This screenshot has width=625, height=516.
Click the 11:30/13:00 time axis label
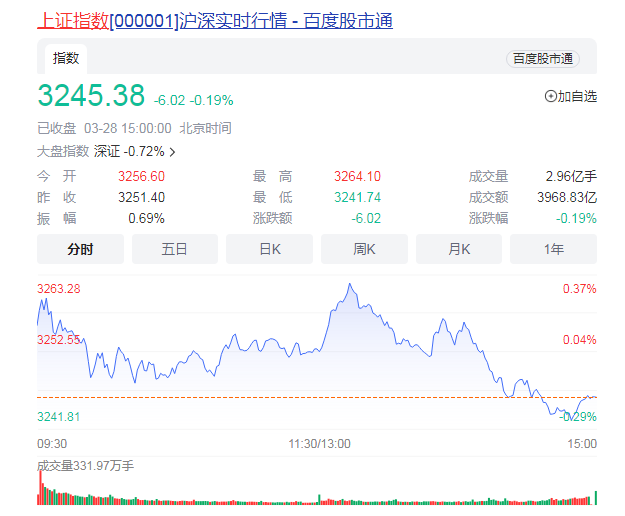pyautogui.click(x=319, y=443)
